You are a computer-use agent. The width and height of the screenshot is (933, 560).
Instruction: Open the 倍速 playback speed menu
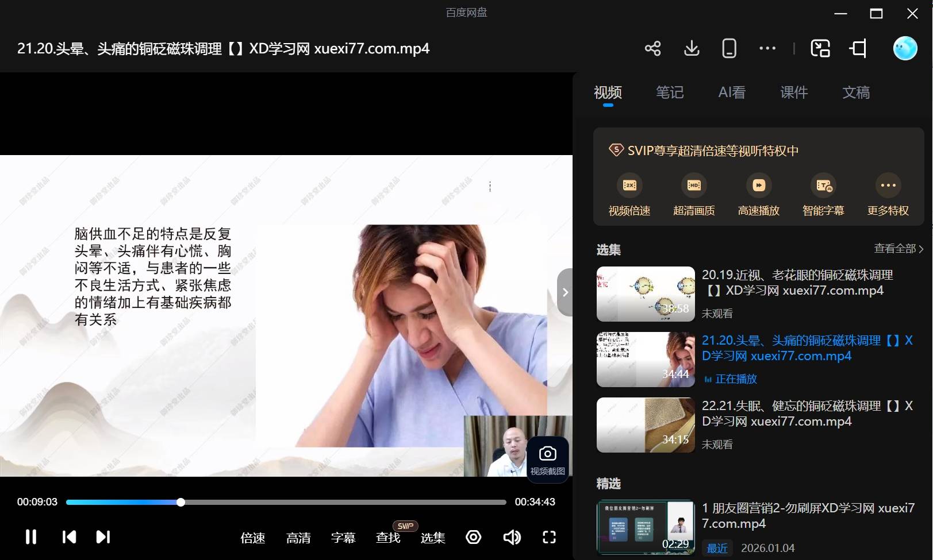(x=252, y=538)
